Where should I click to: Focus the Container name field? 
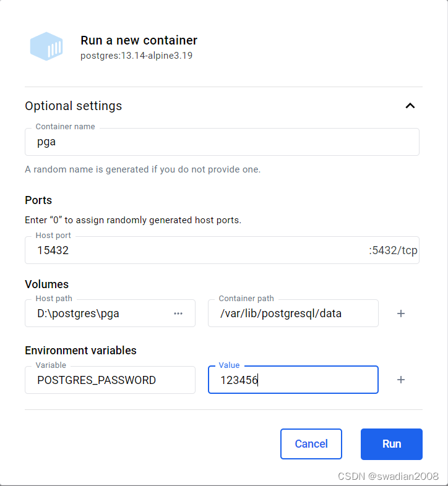coord(222,142)
